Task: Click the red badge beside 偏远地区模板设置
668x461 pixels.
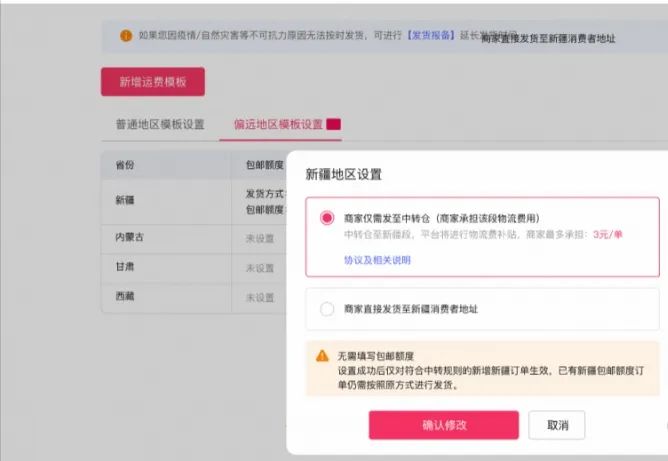Action: click(333, 125)
